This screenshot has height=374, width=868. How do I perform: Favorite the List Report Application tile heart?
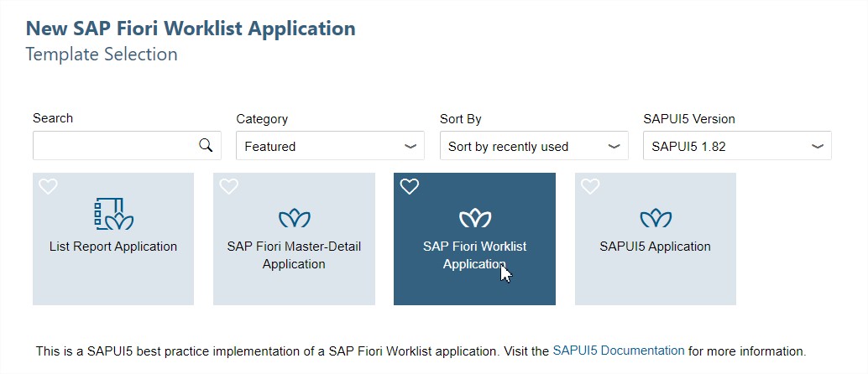point(48,187)
